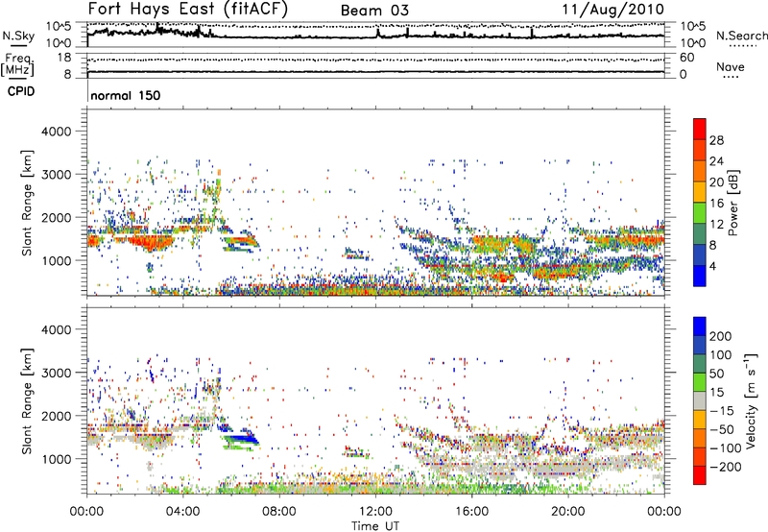Click the '200' label on Velocity colorbar
Image resolution: width=768 pixels, height=532 pixels.
(721, 336)
